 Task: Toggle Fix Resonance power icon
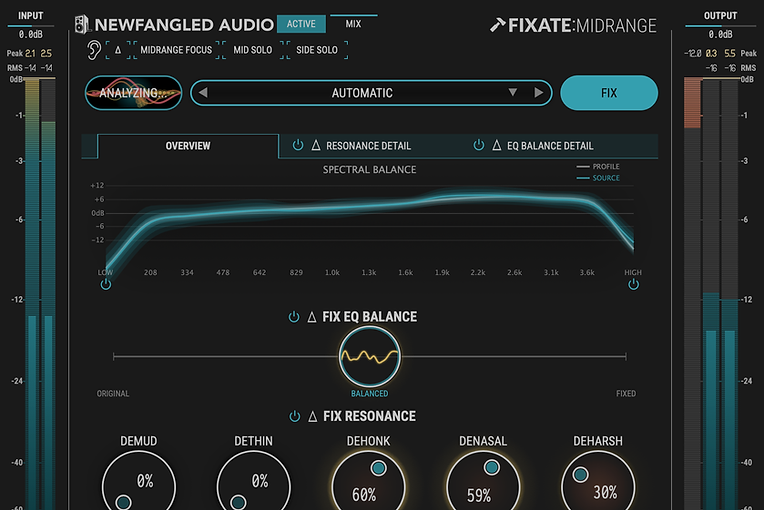(x=295, y=416)
